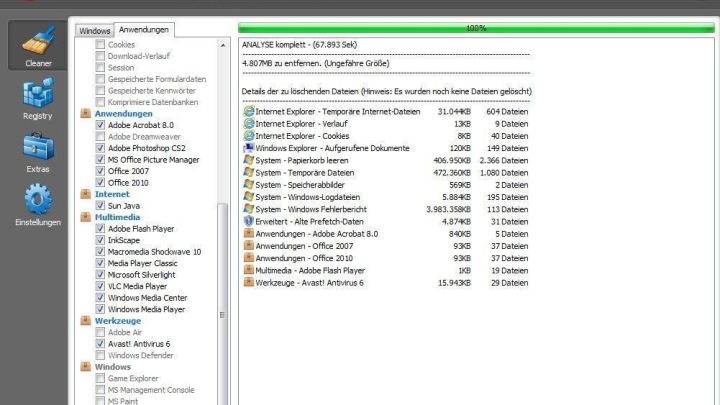Viewport: 720px width, 405px height.
Task: Click box icon beside Adobe Flash Player result
Action: point(248,270)
